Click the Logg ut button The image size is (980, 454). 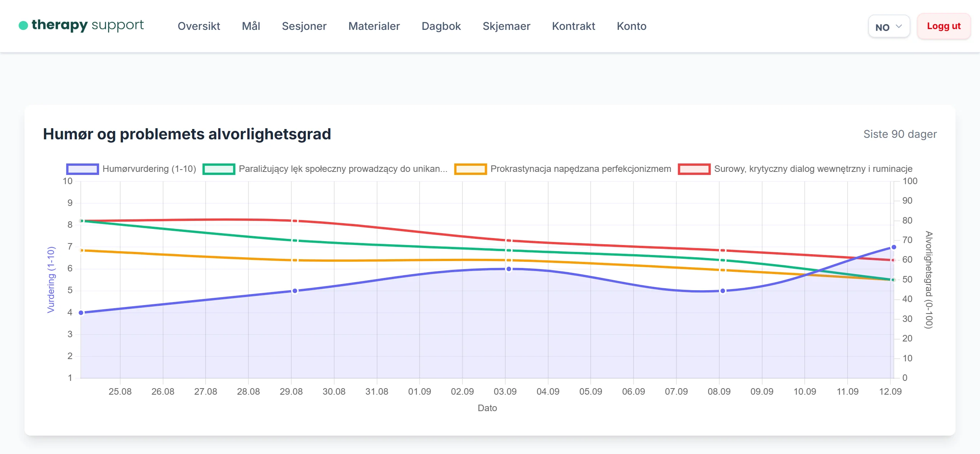coord(944,26)
